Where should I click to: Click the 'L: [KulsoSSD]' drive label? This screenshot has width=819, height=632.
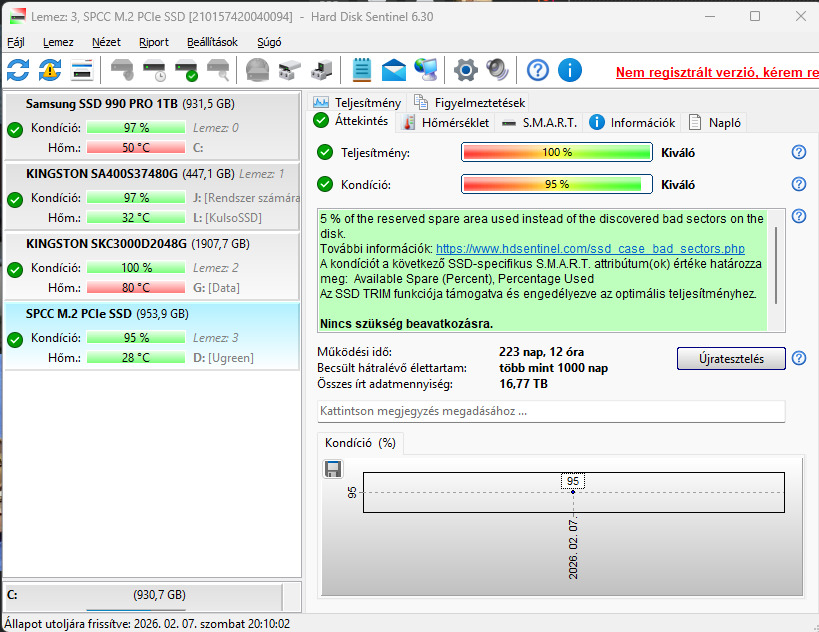[x=227, y=218]
